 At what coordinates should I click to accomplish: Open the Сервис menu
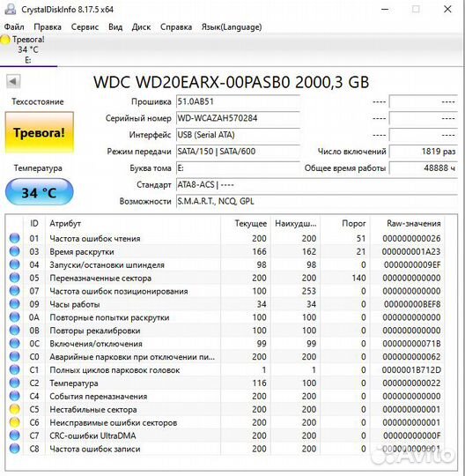pyautogui.click(x=85, y=27)
